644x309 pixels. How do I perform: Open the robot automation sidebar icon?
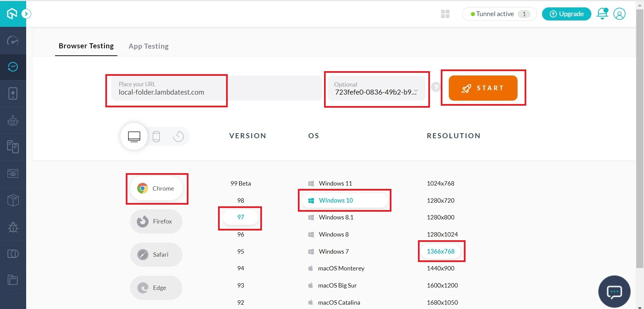[13, 120]
